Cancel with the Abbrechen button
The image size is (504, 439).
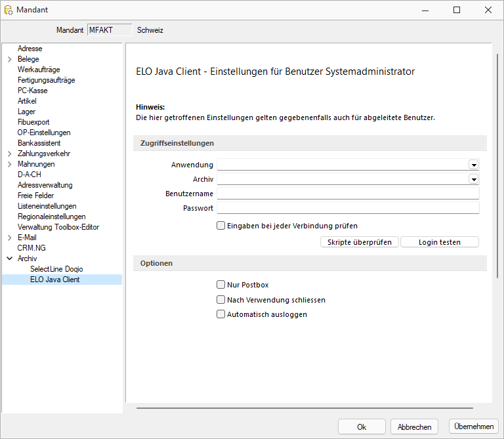click(414, 427)
